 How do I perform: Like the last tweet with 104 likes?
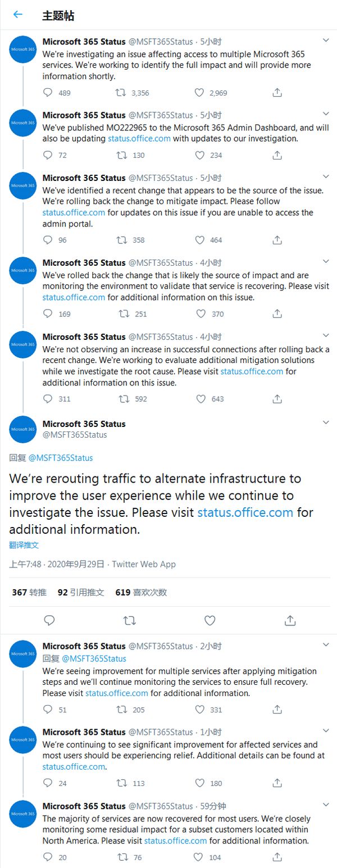tap(199, 857)
